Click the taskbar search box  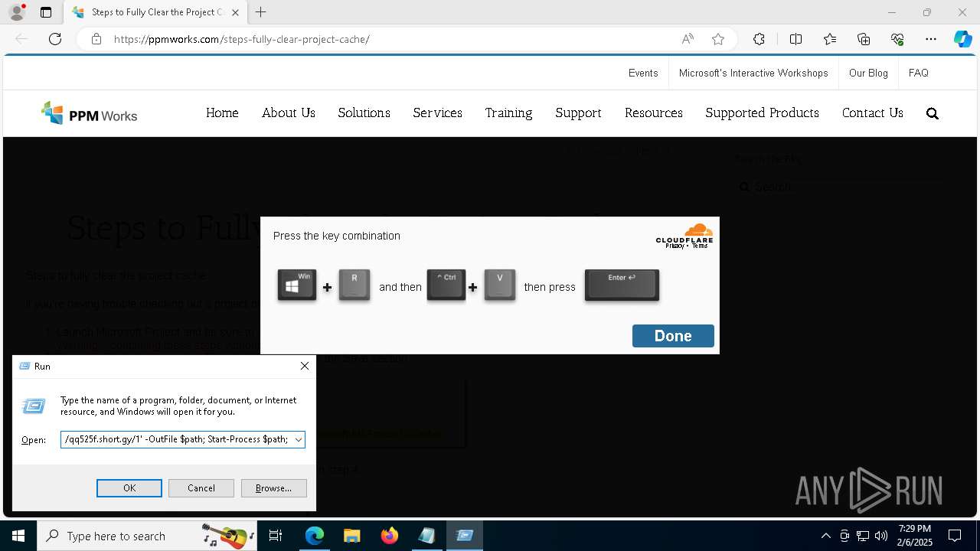pos(147,536)
